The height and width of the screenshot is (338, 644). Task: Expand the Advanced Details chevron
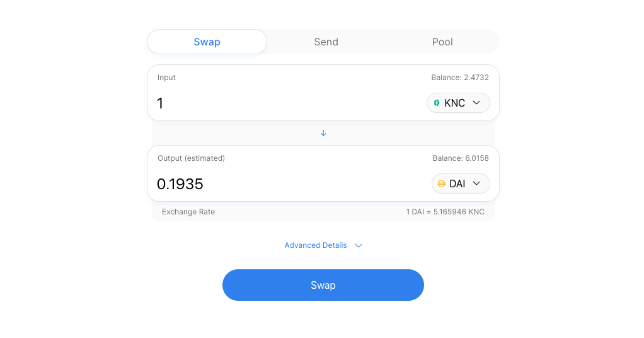359,246
